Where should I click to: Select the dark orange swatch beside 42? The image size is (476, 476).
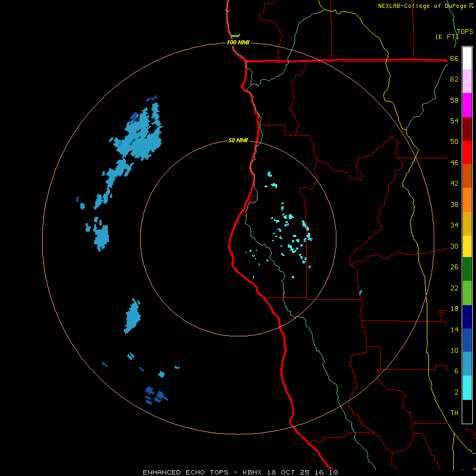[x=467, y=176]
